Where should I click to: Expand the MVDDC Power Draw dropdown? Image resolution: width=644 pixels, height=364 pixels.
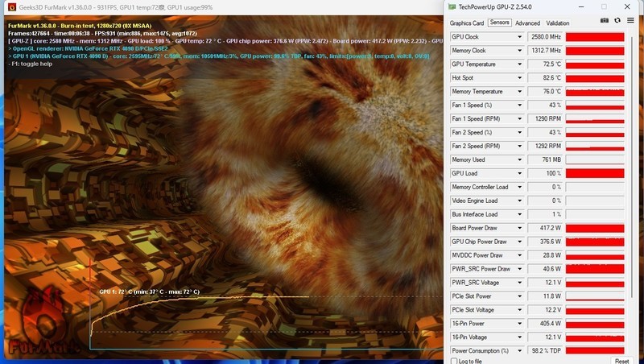coord(519,255)
